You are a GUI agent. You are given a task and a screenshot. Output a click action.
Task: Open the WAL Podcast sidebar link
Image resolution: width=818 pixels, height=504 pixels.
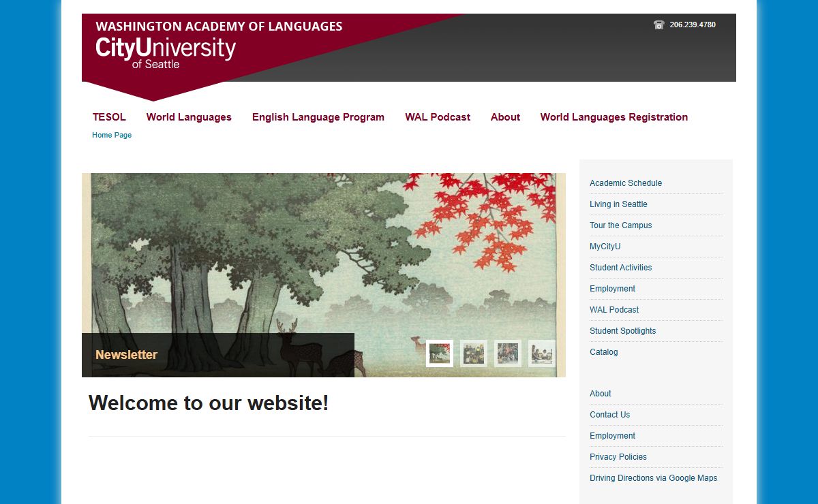tap(614, 310)
